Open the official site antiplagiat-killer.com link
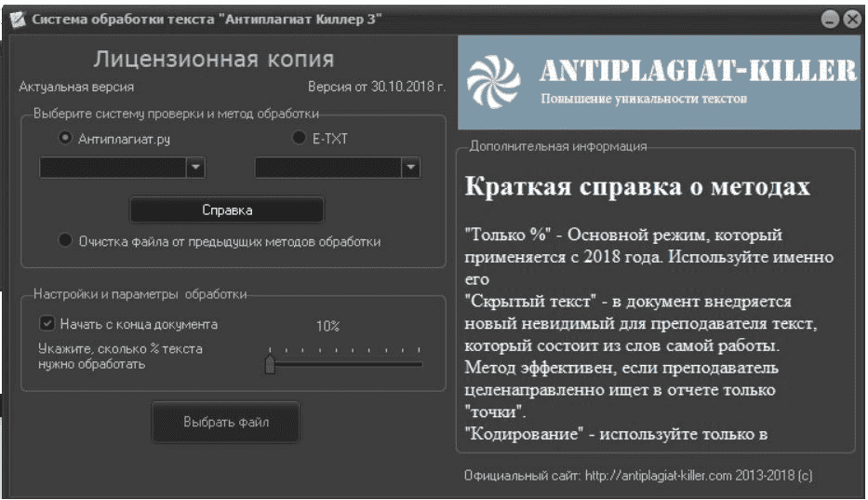This screenshot has width=868, height=500. 658,476
